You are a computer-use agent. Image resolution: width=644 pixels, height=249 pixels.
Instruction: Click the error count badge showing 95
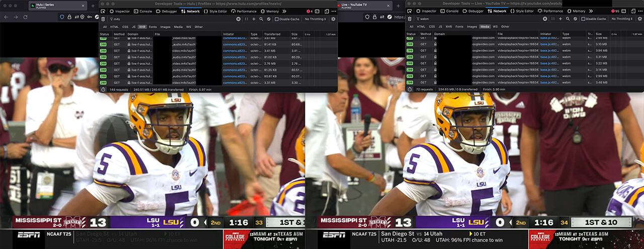[616, 11]
